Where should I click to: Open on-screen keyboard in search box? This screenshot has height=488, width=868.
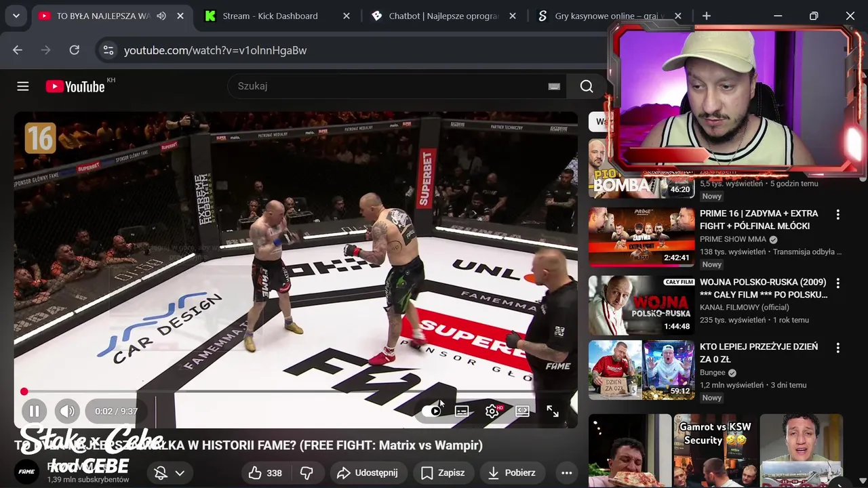pyautogui.click(x=554, y=86)
